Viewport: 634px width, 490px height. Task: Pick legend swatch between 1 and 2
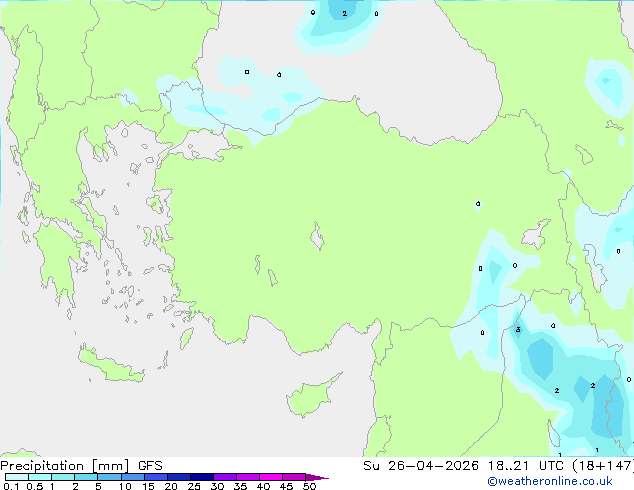pos(63,477)
